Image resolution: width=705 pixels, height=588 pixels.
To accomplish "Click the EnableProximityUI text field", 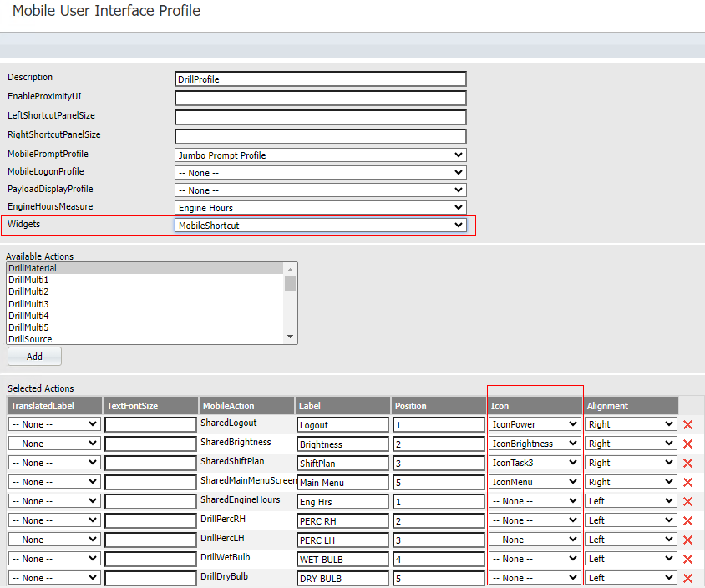I will tap(320, 98).
